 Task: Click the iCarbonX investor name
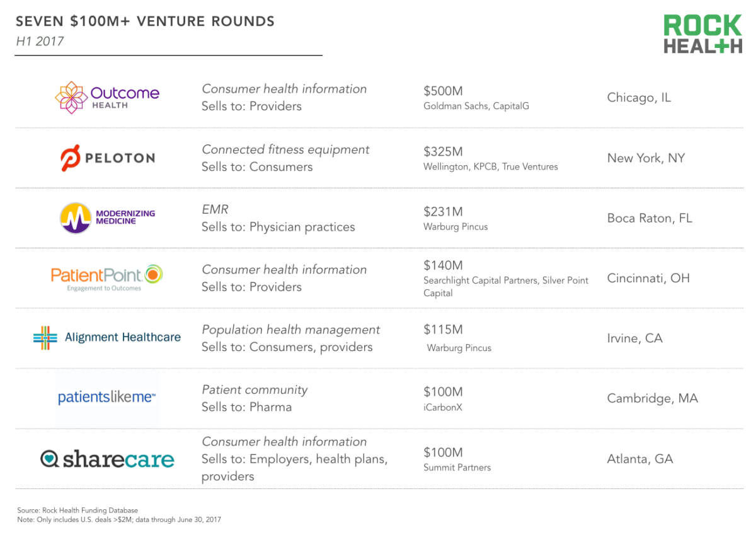tap(443, 407)
